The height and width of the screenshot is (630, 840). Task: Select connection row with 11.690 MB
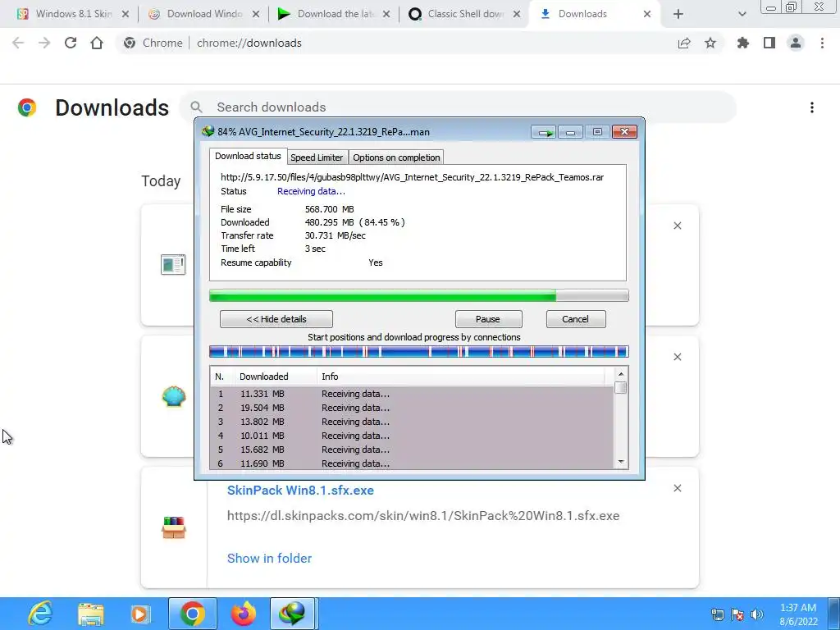pos(412,463)
